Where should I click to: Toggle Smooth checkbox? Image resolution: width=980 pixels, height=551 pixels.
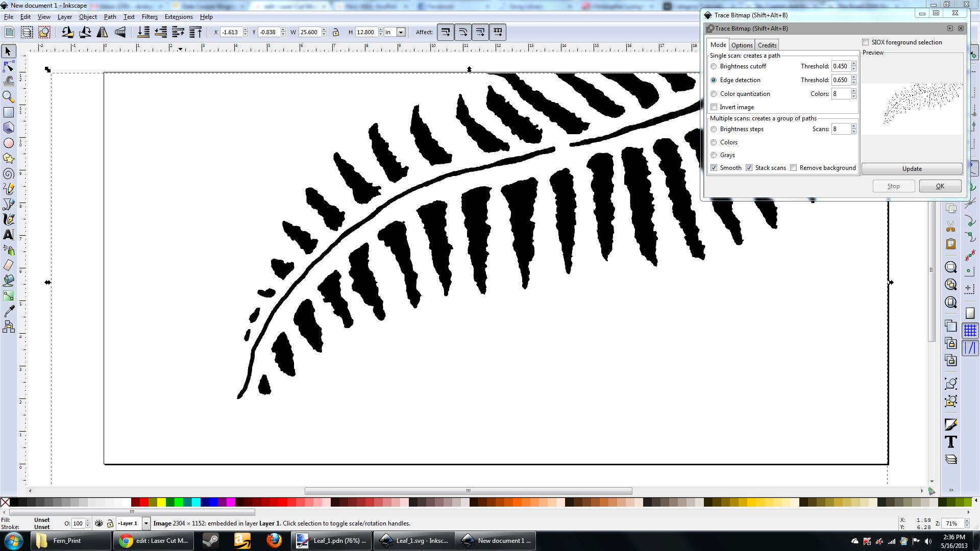coord(714,168)
